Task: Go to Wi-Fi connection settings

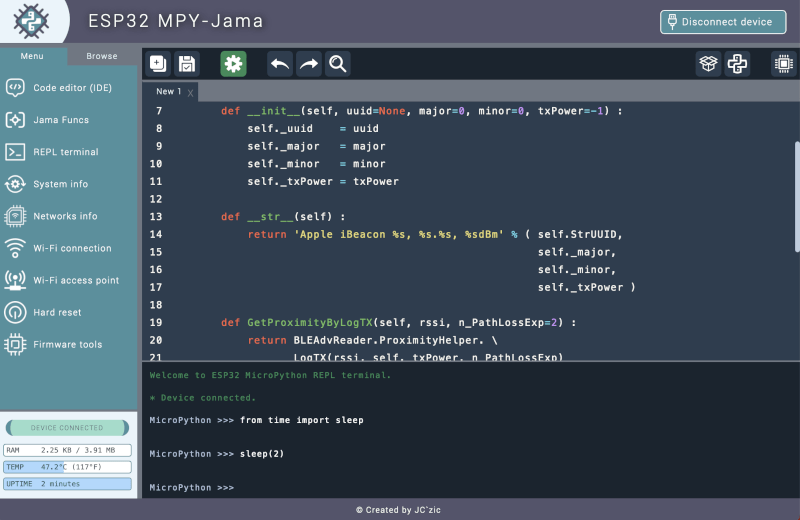Action: coord(72,248)
